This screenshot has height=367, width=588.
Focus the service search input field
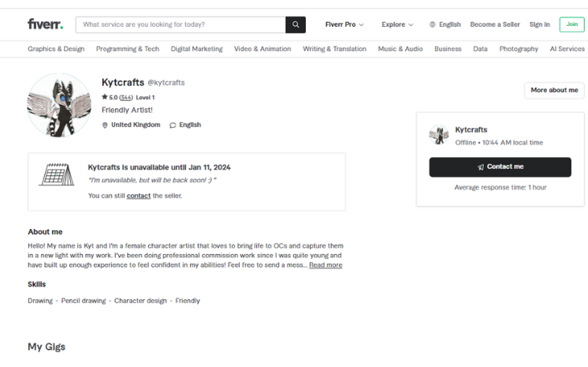click(181, 24)
